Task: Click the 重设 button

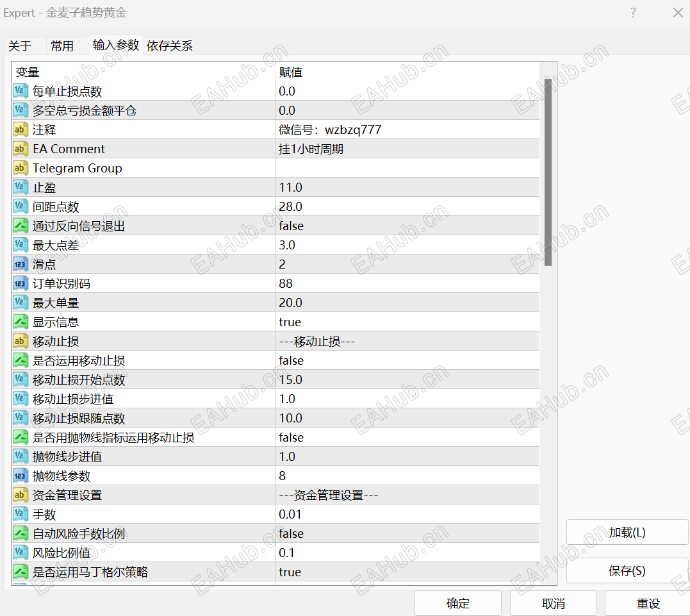Action: [x=648, y=603]
